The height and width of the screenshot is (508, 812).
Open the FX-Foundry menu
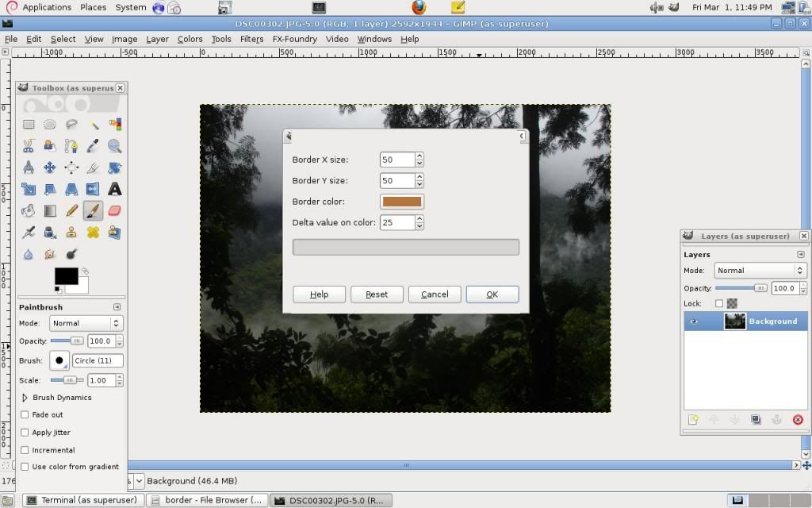(x=295, y=40)
